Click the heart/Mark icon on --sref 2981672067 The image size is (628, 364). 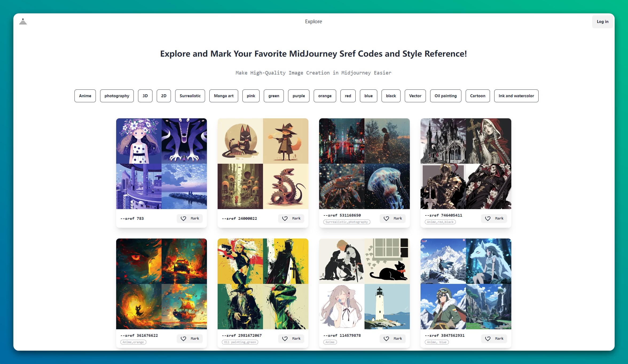coord(285,338)
